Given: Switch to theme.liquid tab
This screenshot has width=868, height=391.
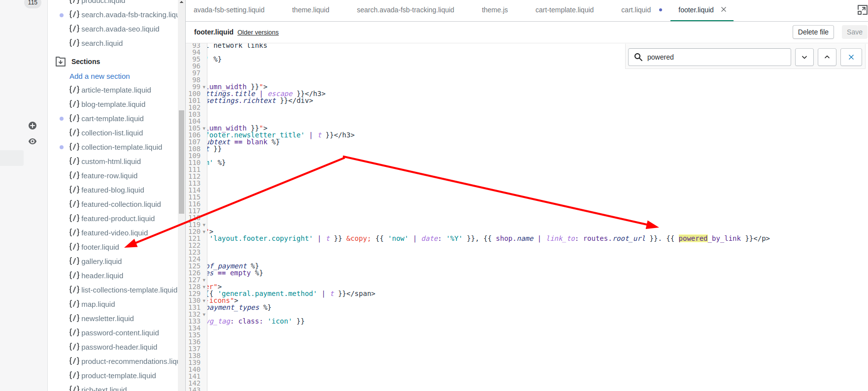Looking at the screenshot, I should coord(310,10).
